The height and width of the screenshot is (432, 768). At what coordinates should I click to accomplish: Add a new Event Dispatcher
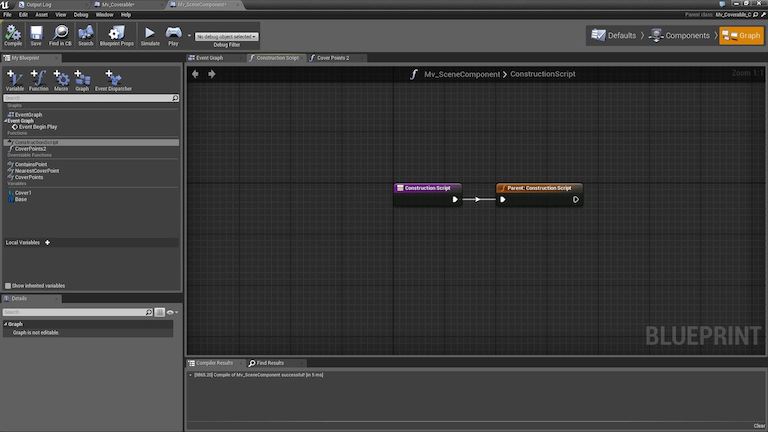point(113,80)
